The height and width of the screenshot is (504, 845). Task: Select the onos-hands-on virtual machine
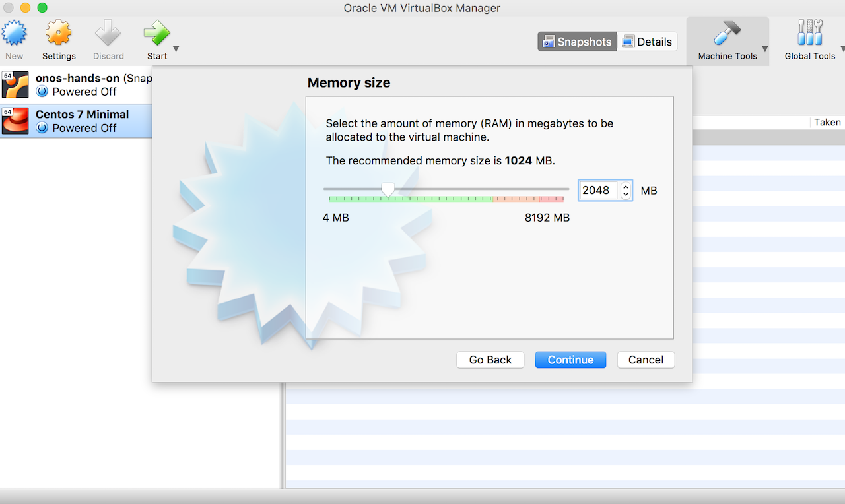pyautogui.click(x=76, y=84)
